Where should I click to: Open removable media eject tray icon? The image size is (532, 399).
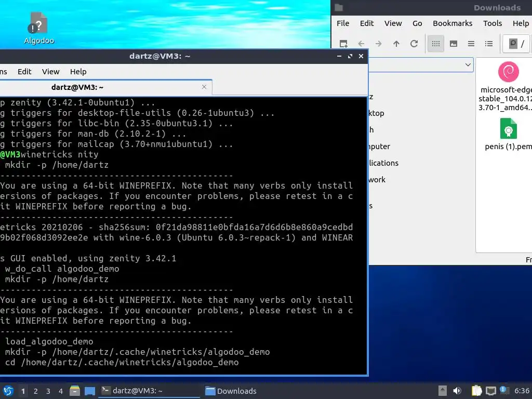[443, 391]
